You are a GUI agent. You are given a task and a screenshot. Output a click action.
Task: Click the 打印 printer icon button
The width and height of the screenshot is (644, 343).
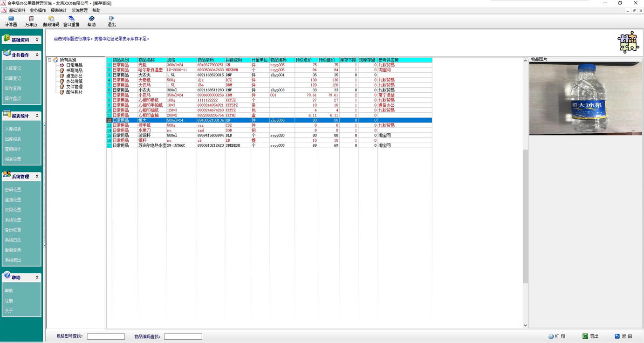point(557,336)
